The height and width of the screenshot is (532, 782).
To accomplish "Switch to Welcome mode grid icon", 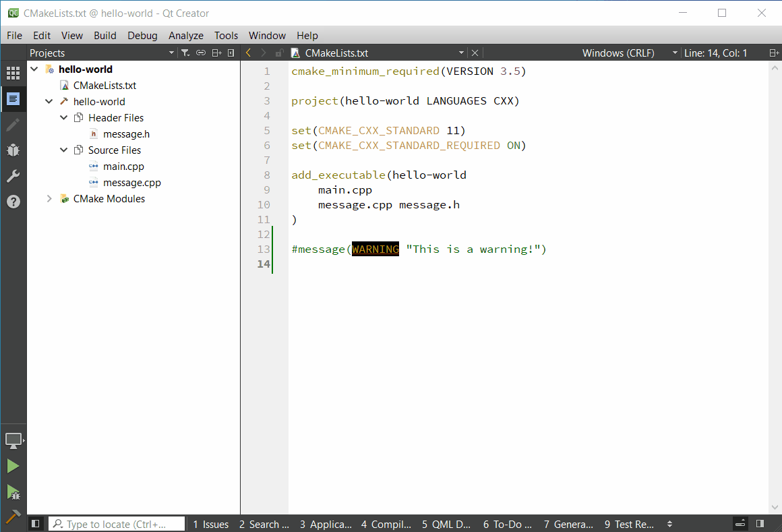I will pyautogui.click(x=13, y=73).
